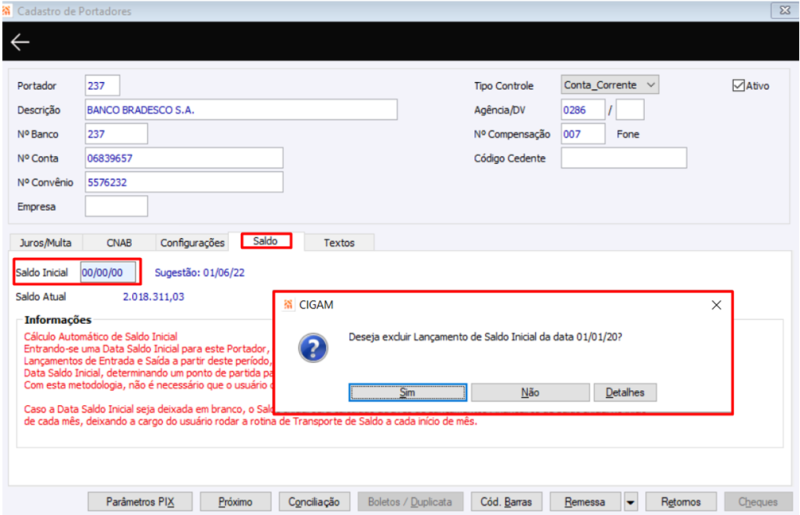Click the Saldo Atual value 2.018.311,03

154,297
